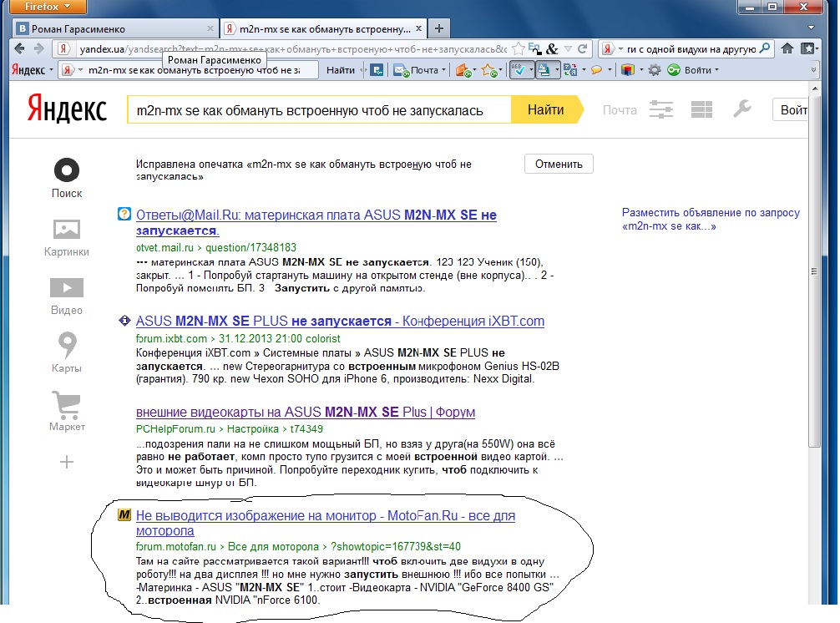Screen dimensions: 840x623
Task: Open Почта mail icon on Yandex bar
Action: point(401,69)
